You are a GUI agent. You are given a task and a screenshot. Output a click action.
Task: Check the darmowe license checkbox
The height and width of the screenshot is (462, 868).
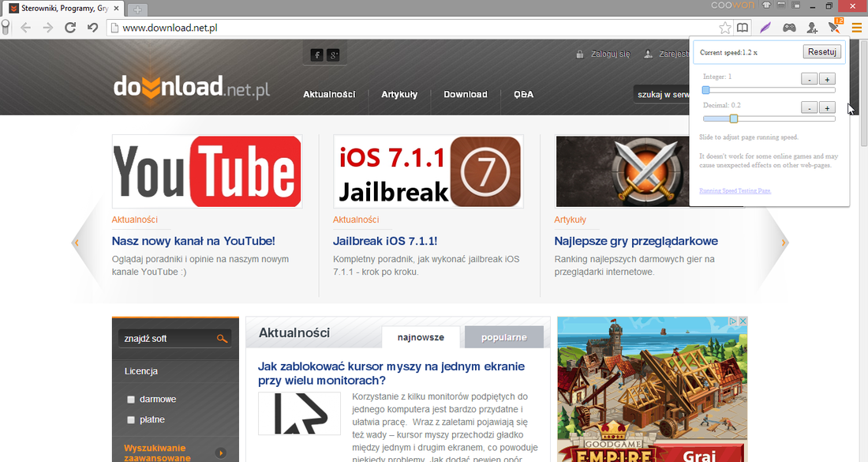(131, 400)
